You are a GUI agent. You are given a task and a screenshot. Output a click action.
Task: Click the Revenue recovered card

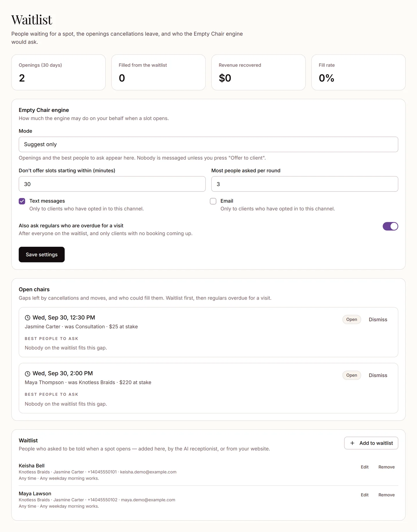[258, 72]
